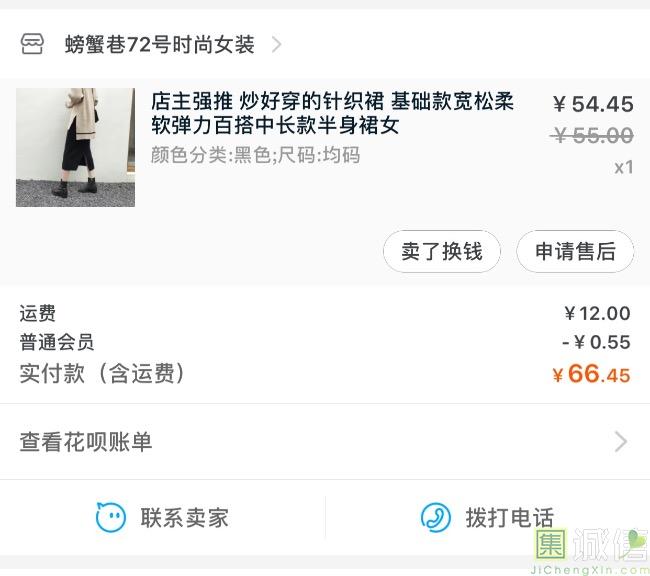Tap the 实付款（含运费） label
650x576 pixels.
click(103, 374)
